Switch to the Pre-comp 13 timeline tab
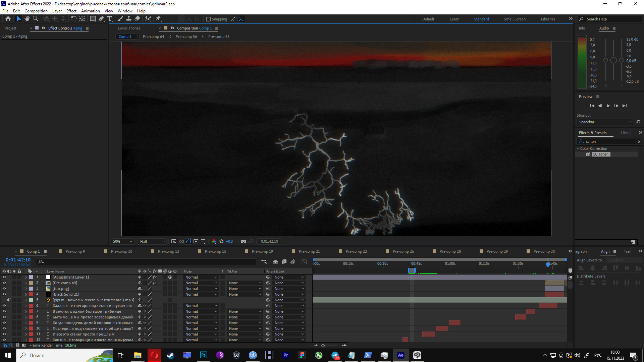The width and height of the screenshot is (644, 362). [168, 251]
